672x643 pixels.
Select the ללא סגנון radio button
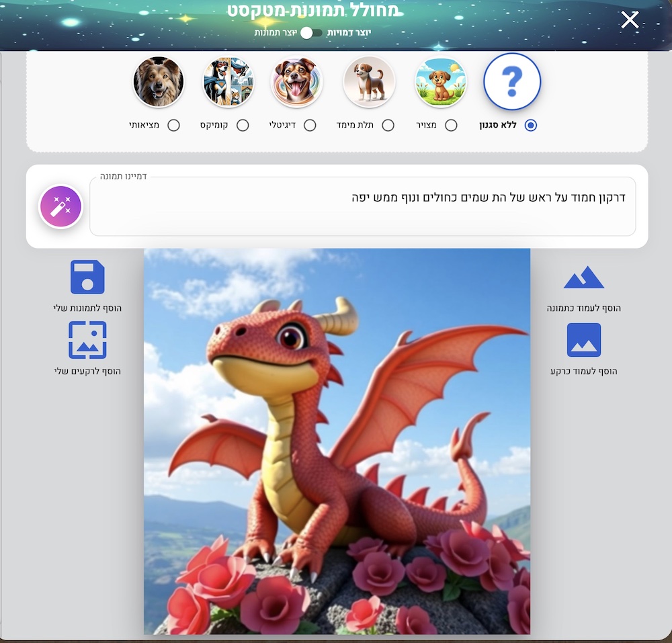click(x=531, y=125)
